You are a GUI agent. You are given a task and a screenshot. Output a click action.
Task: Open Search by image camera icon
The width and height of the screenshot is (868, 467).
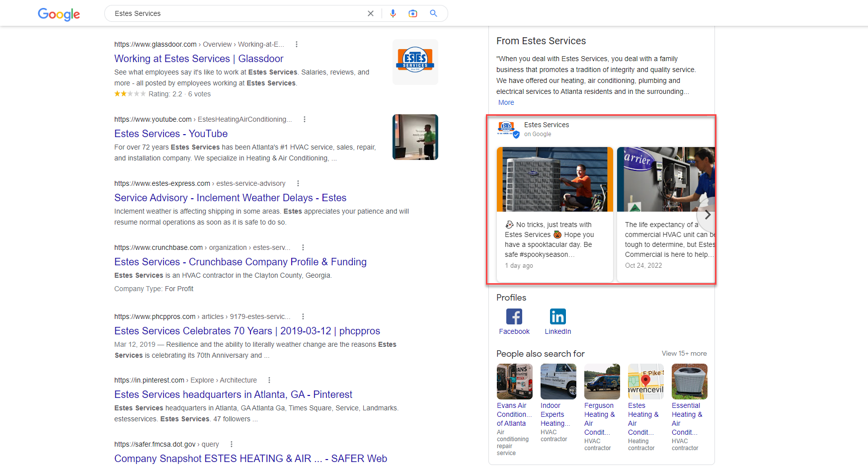coord(413,13)
